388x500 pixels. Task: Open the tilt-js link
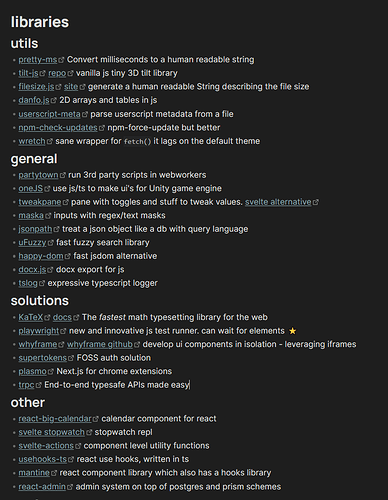(28, 73)
